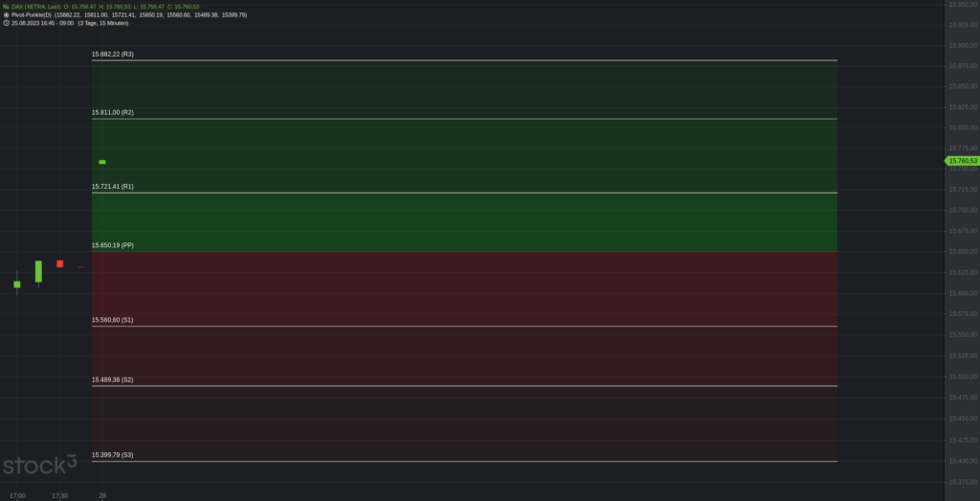Open the DAX (XETRA, Last) legend entry

(x=36, y=7)
